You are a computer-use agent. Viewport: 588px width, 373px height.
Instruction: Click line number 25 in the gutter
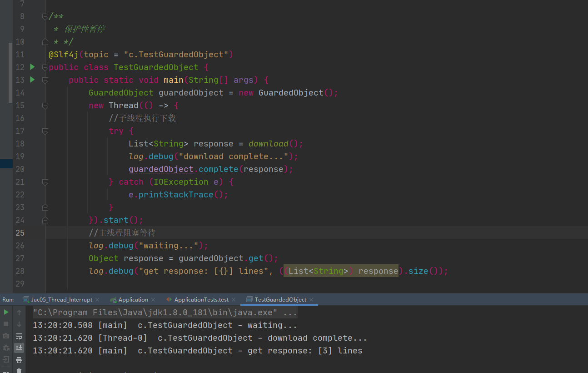click(20, 233)
